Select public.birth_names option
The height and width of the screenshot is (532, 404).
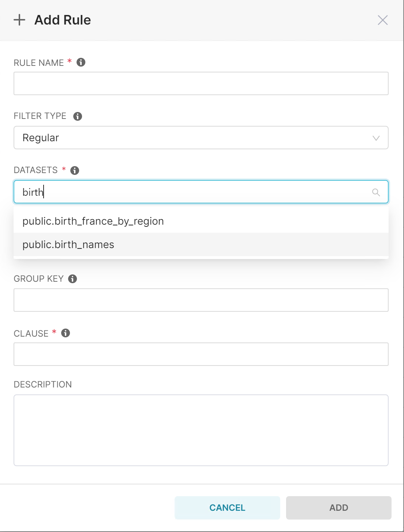pyautogui.click(x=201, y=244)
